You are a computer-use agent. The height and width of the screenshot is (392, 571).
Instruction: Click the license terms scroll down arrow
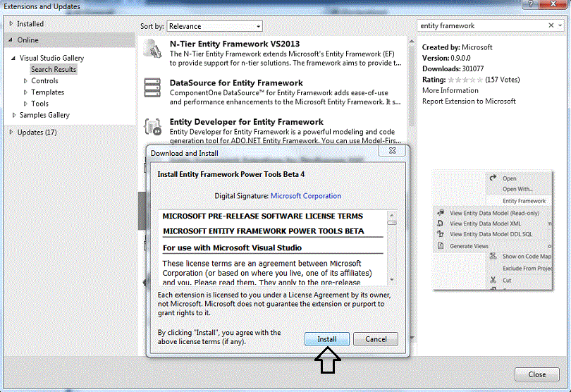(392, 280)
